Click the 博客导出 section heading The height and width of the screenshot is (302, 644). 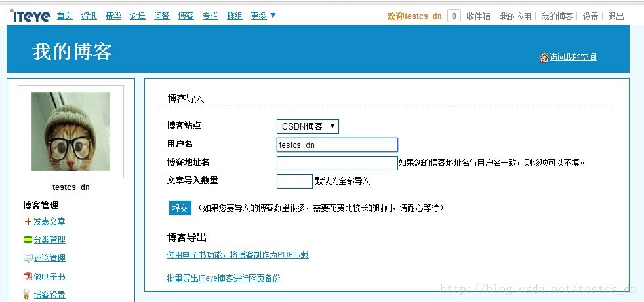pyautogui.click(x=187, y=237)
